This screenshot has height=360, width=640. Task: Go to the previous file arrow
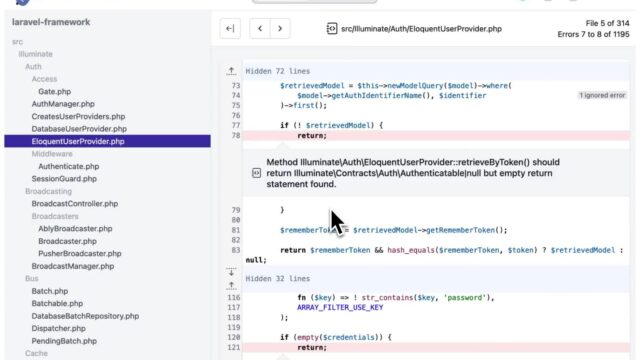(260, 29)
